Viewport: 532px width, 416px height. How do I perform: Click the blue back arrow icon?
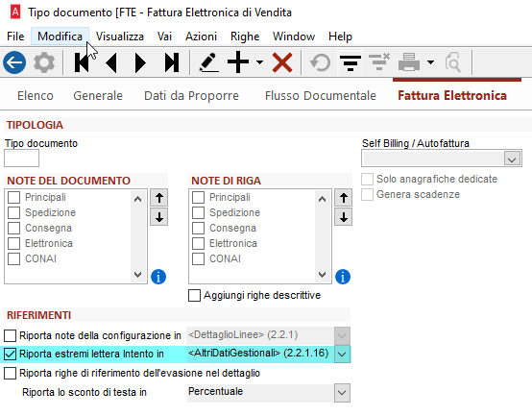(14, 62)
